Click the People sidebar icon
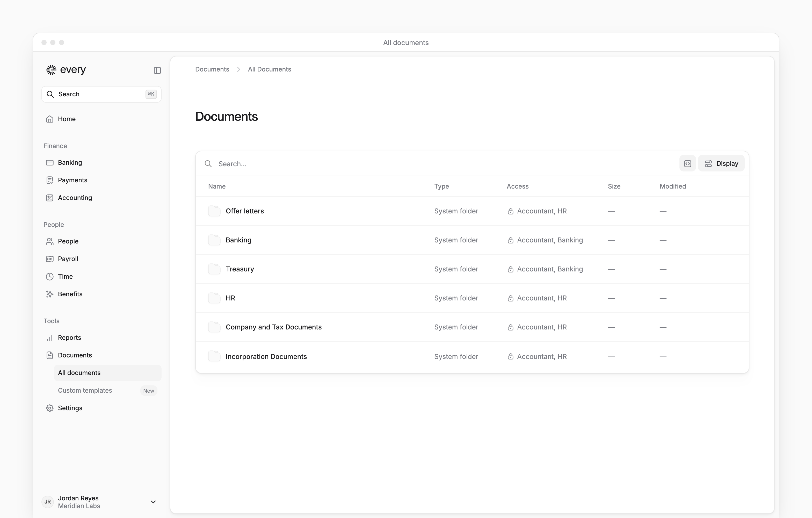The width and height of the screenshot is (812, 518). (49, 241)
